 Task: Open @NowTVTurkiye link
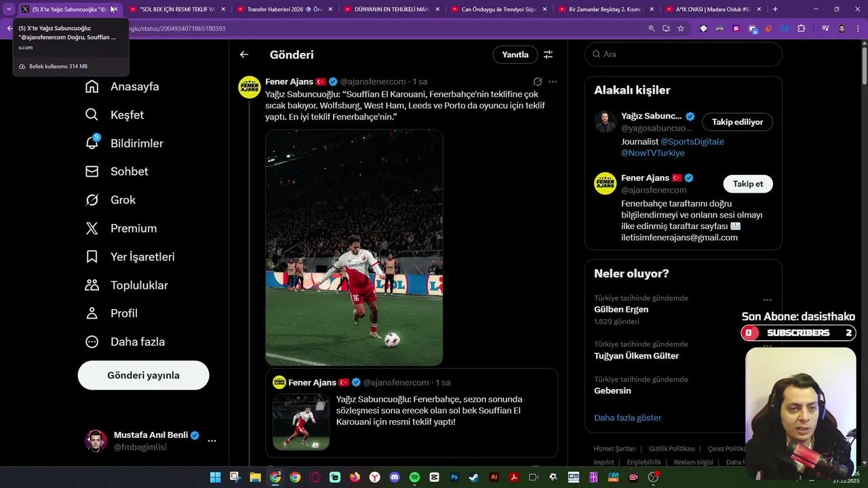click(653, 153)
